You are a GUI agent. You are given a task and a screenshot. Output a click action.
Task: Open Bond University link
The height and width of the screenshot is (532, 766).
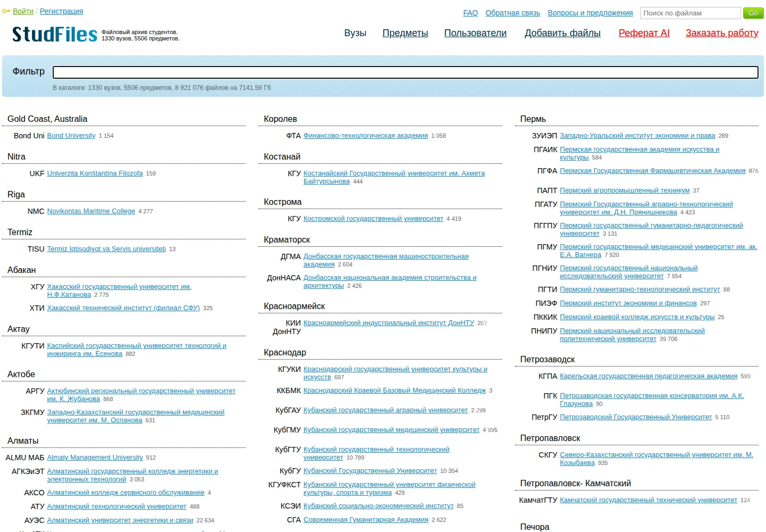[71, 136]
